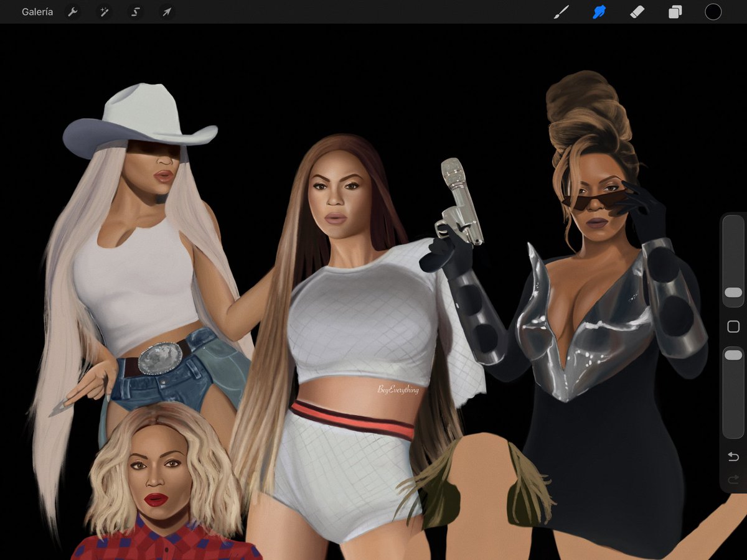The height and width of the screenshot is (560, 747).
Task: Select the Smudge tool
Action: tap(599, 12)
